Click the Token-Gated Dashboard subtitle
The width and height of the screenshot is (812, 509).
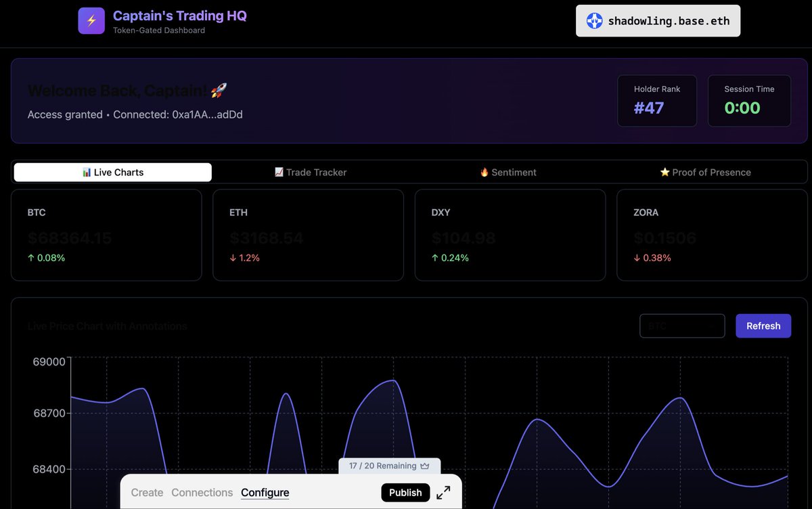pos(159,30)
